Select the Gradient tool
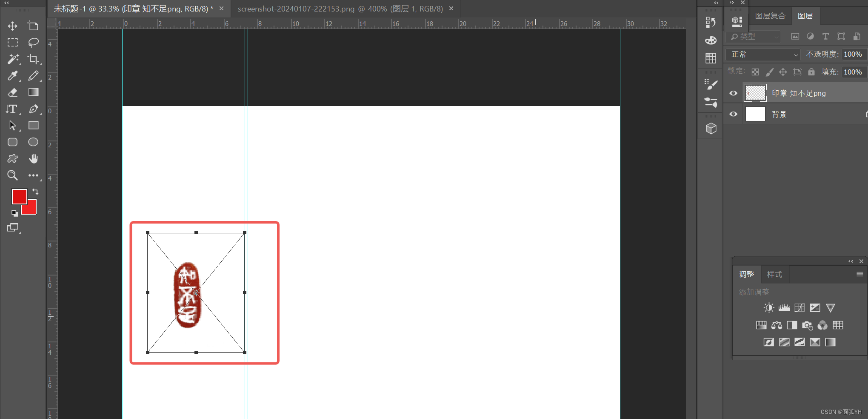Screen dimensions: 868x419 coord(33,92)
